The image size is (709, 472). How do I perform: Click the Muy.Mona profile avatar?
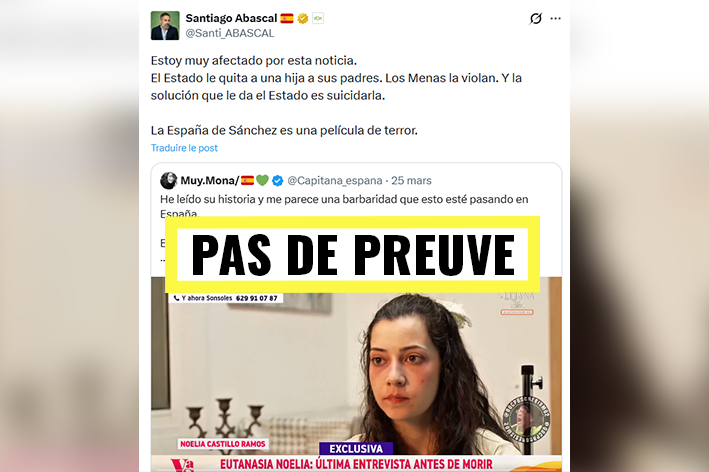pos(168,180)
